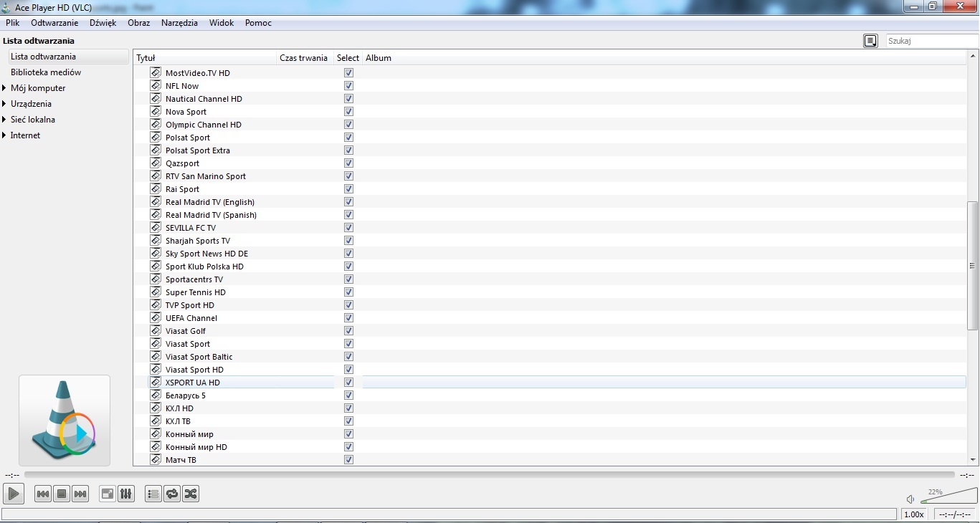Select Конный мир HD row

(x=550, y=447)
